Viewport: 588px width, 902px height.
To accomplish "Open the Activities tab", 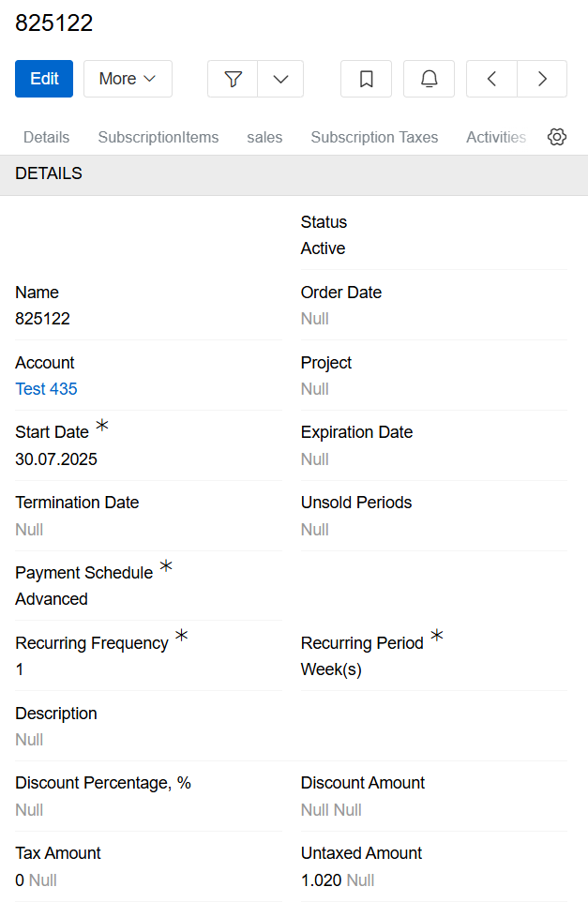I will tap(495, 137).
